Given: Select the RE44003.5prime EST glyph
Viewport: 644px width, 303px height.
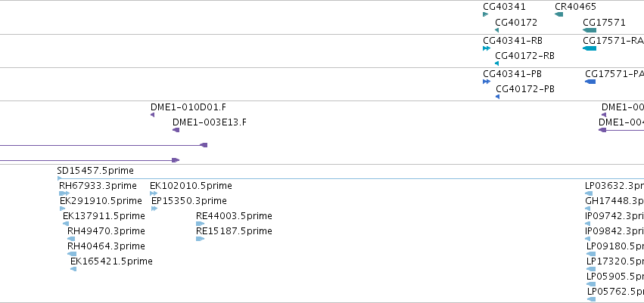Looking at the screenshot, I should tap(200, 224).
